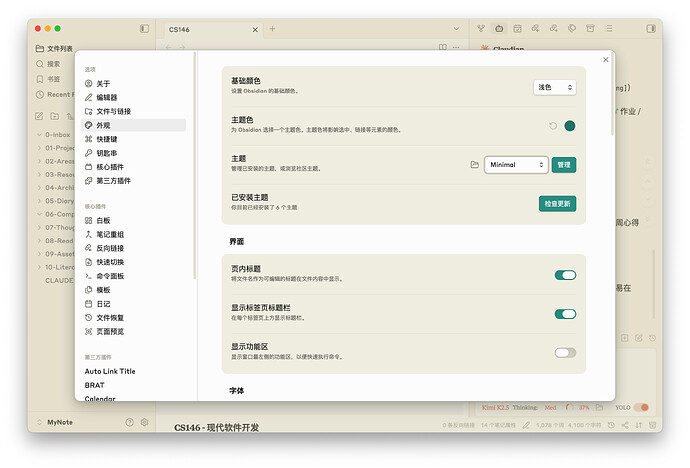Reset the accent color to default
This screenshot has height=468, width=690.
pos(553,126)
